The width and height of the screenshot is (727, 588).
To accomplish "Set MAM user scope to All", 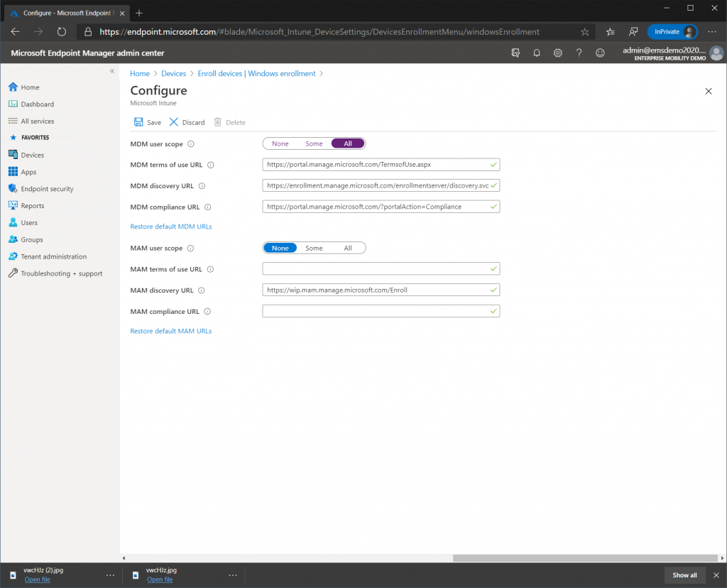I will pyautogui.click(x=348, y=248).
